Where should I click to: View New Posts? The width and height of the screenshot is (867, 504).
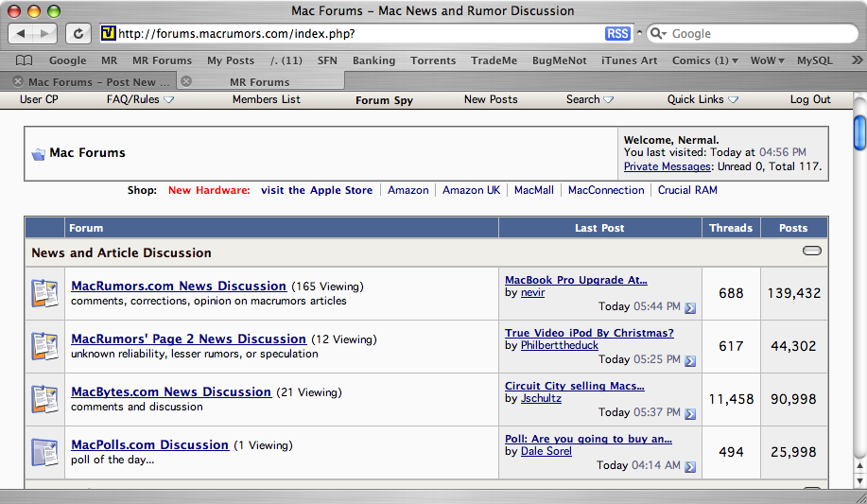click(x=491, y=99)
